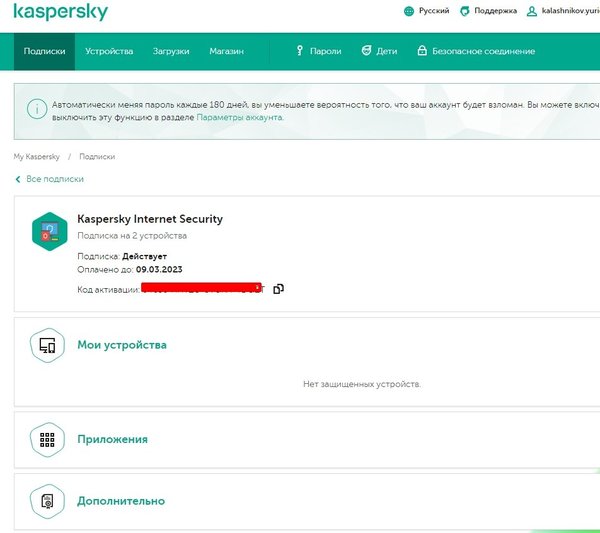
Task: Click the user account profile icon
Action: (532, 11)
